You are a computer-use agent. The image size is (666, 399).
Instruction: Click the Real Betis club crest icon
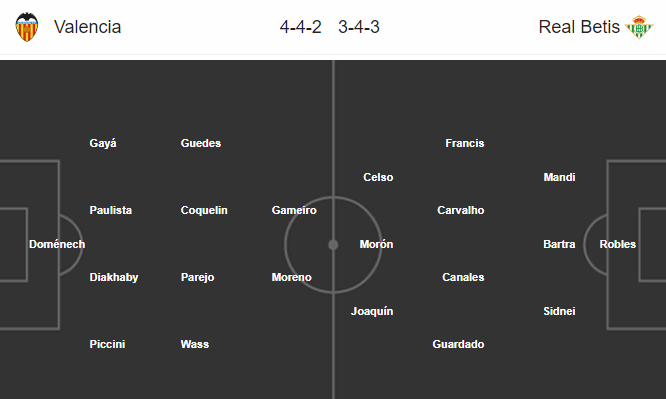[639, 27]
